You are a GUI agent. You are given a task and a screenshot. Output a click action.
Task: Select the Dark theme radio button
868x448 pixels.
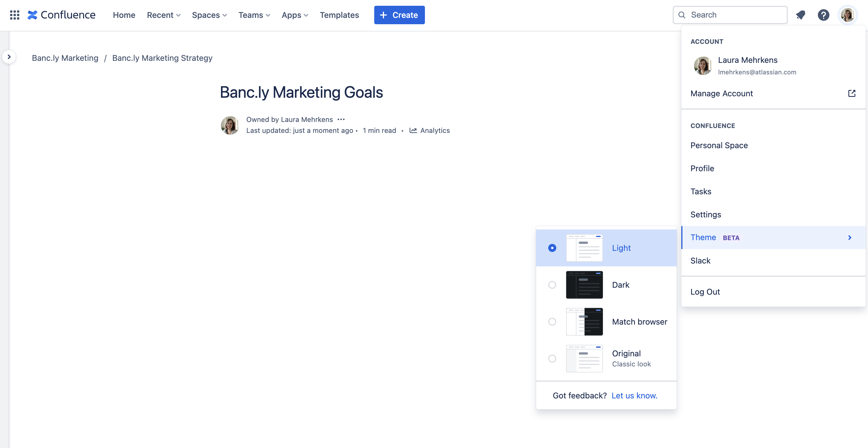pos(552,285)
